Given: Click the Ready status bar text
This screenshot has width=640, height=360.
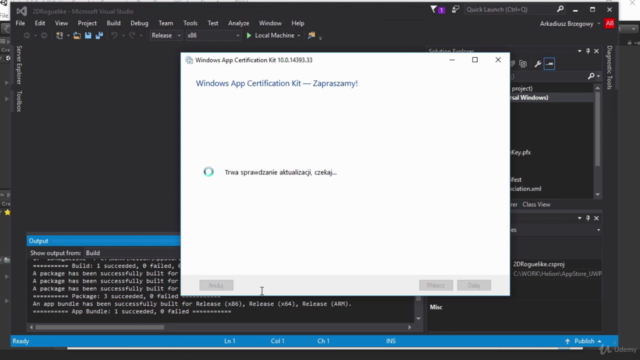Looking at the screenshot, I should (x=20, y=341).
